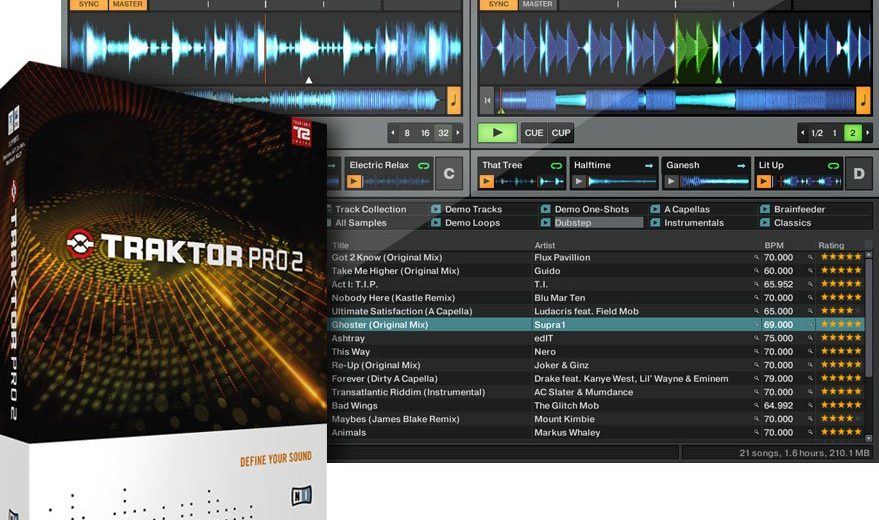Click the orange note icon at the right deck's edge
879x520 pixels.
(x=862, y=100)
